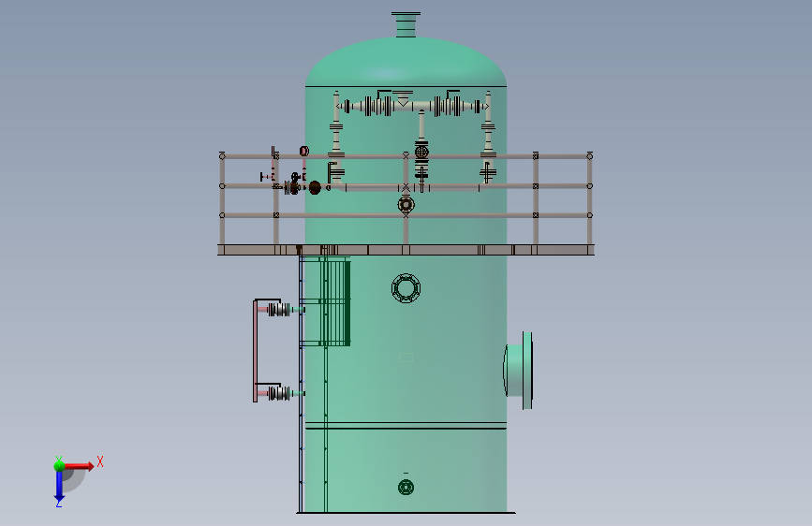Pick the domed top head of the vessel
The width and height of the screenshot is (812, 526).
click(406, 62)
